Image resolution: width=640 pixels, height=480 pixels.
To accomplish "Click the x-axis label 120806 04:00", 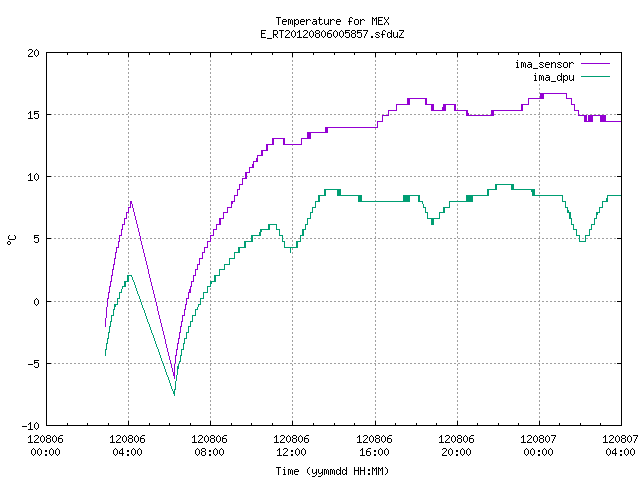I will tap(127, 445).
